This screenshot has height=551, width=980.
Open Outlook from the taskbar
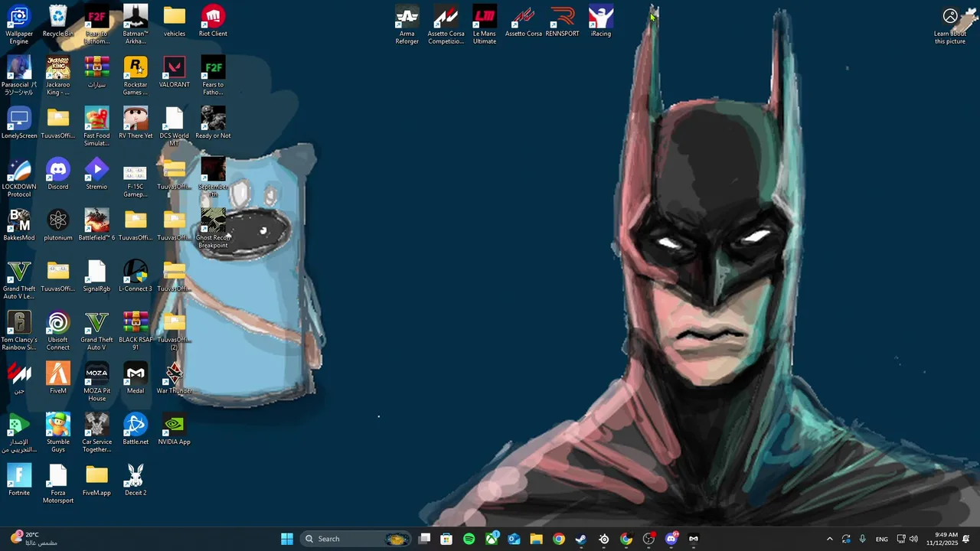[514, 539]
